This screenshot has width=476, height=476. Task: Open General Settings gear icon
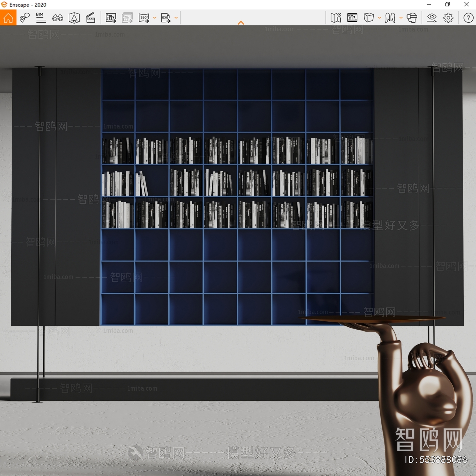click(448, 18)
